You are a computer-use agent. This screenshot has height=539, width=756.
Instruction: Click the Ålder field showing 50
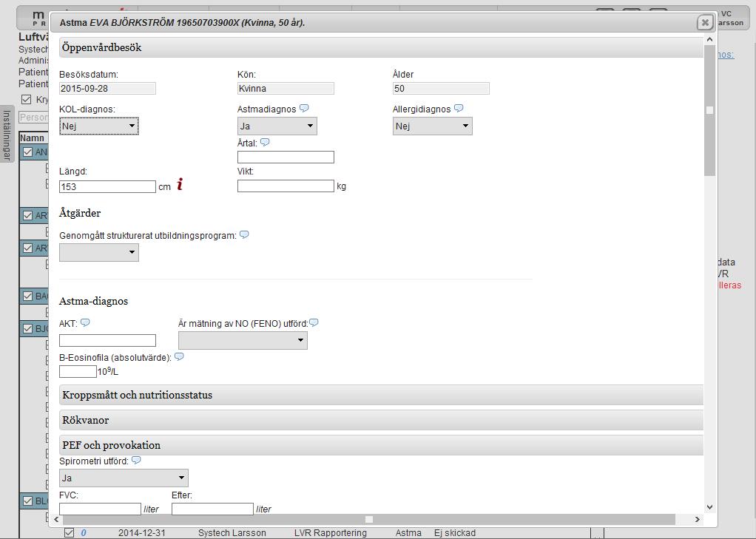(x=441, y=88)
